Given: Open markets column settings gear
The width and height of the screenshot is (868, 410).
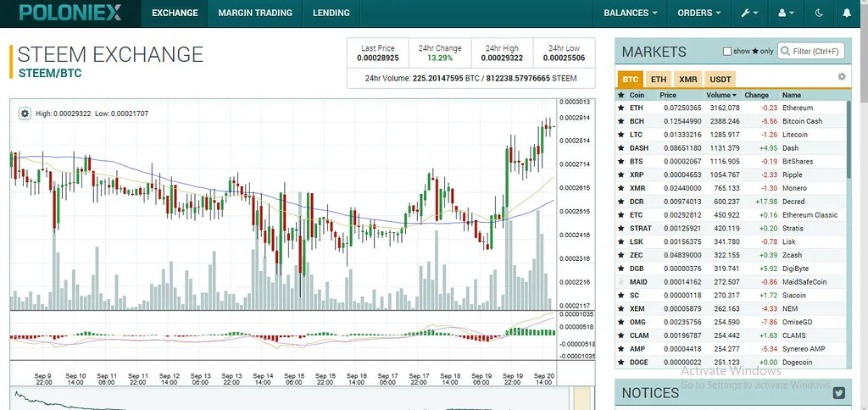Looking at the screenshot, I should pos(842,77).
